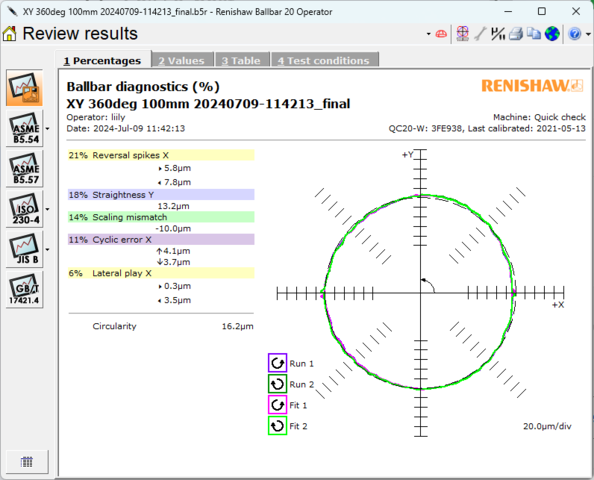Viewport: 594px width, 480px height.
Task: Click the Machine: Quick check text
Action: coord(539,117)
